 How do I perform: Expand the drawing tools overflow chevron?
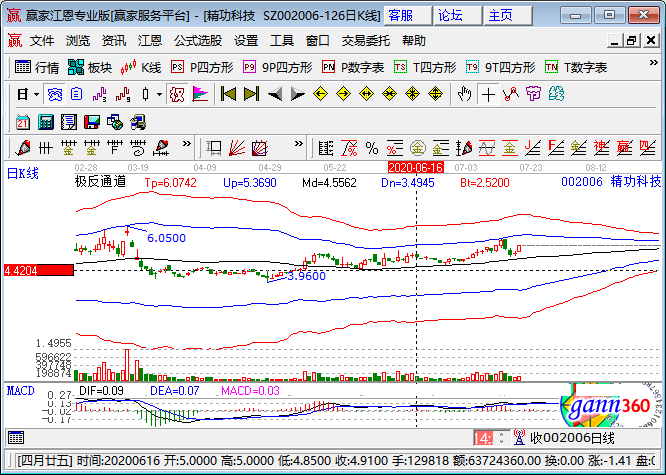186,144
